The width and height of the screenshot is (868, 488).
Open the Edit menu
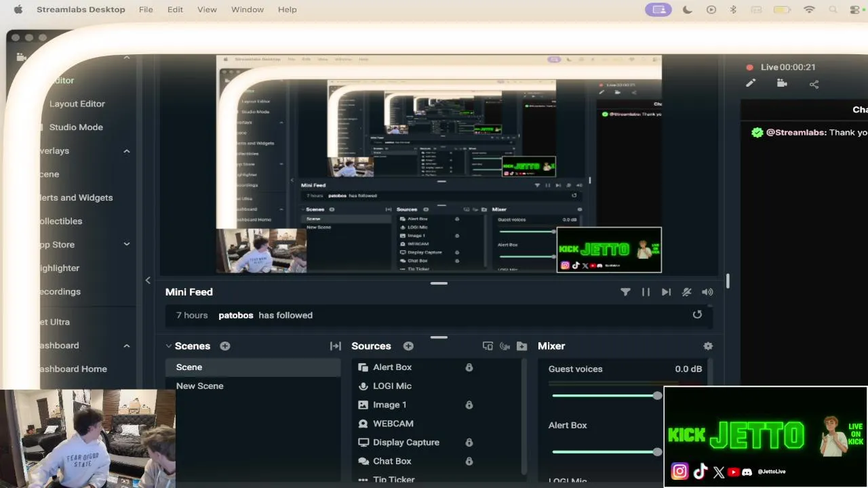point(175,9)
